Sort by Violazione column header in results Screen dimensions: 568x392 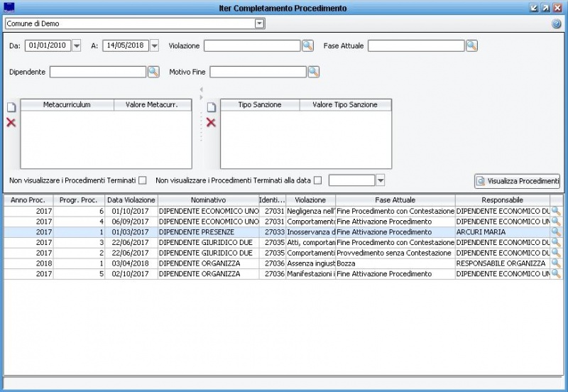(310, 200)
